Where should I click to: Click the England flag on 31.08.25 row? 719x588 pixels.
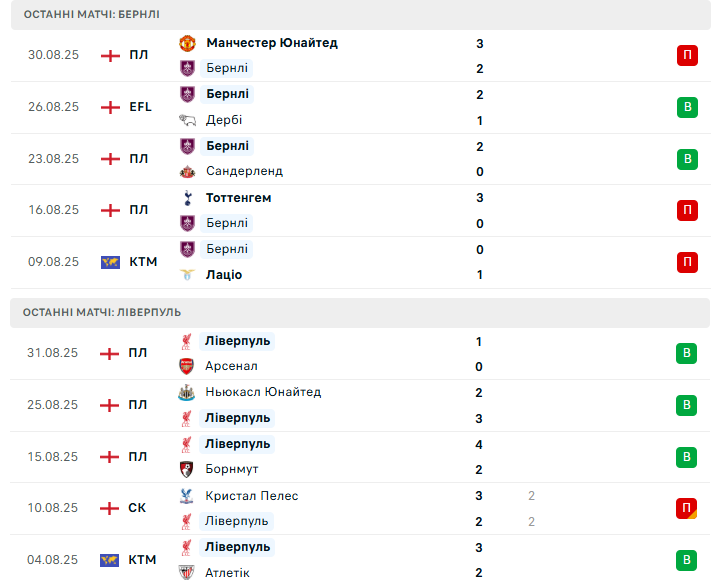110,353
